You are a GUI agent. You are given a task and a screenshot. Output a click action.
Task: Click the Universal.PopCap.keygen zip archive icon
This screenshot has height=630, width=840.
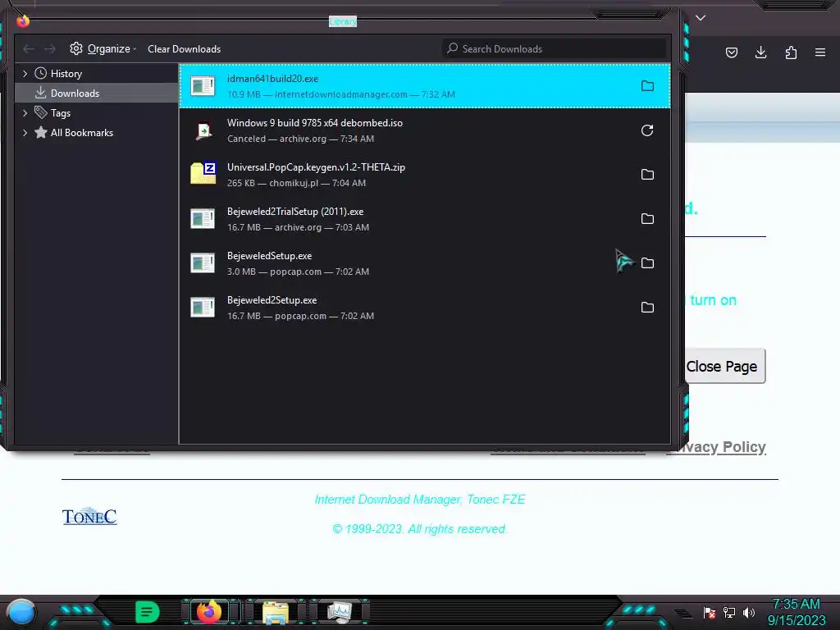point(203,173)
